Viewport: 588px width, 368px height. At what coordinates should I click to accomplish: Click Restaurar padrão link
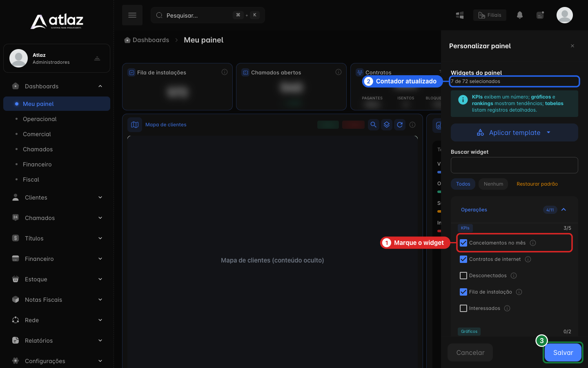click(x=537, y=184)
